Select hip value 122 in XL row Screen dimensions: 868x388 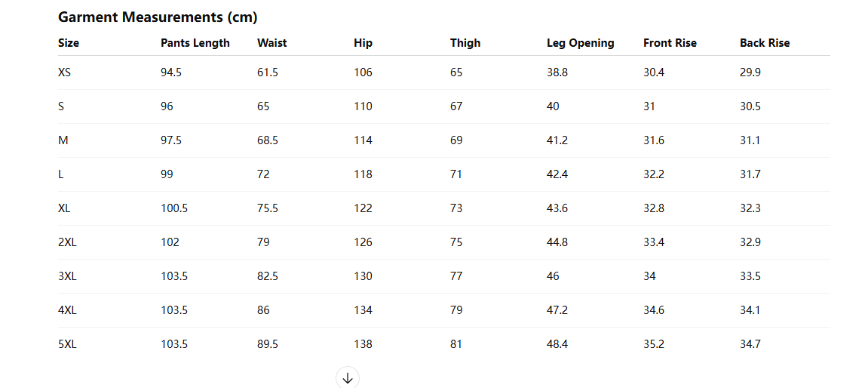(363, 208)
